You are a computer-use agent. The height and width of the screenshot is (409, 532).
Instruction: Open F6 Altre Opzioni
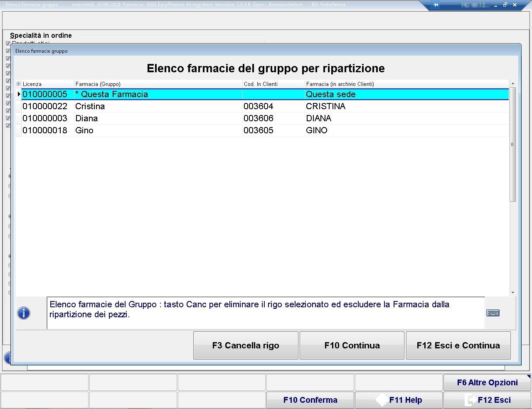487,382
